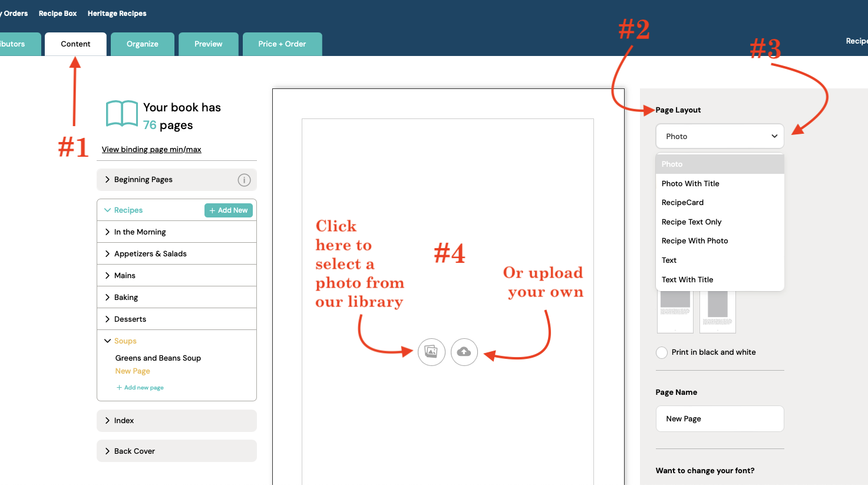This screenshot has height=485, width=868.
Task: Collapse the Soups section
Action: 127,341
